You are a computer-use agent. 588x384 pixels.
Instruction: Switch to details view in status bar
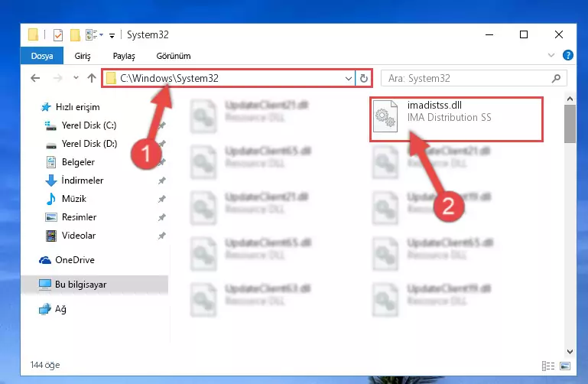[548, 366]
